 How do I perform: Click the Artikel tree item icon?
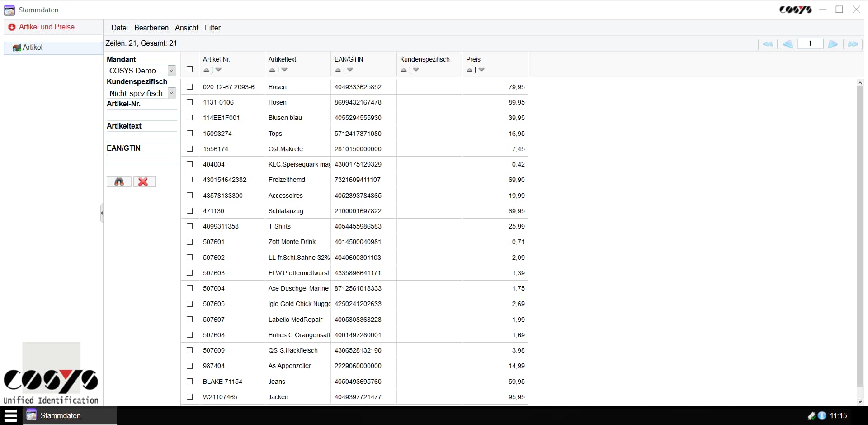point(17,48)
